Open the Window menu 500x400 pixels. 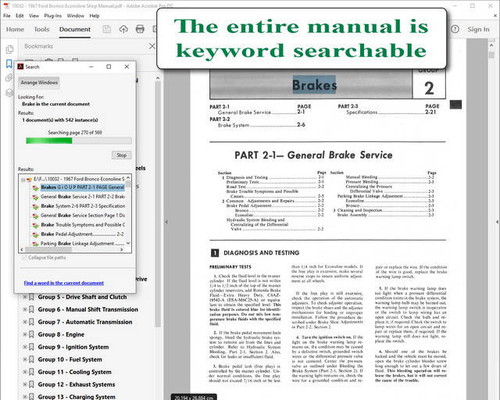75,16
